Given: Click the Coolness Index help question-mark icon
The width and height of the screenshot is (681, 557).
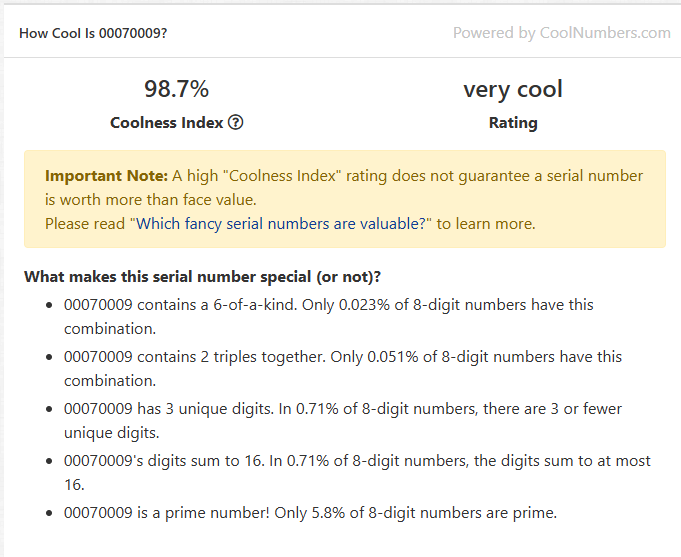Looking at the screenshot, I should pyautogui.click(x=236, y=123).
